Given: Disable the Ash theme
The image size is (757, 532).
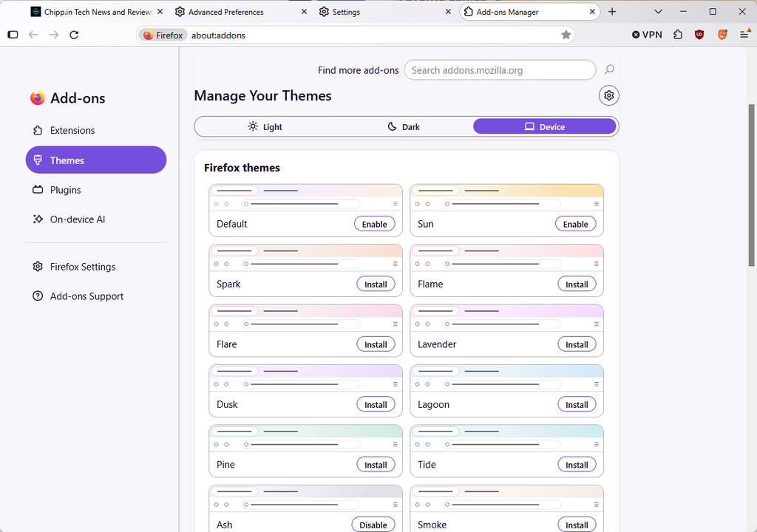Looking at the screenshot, I should (373, 525).
